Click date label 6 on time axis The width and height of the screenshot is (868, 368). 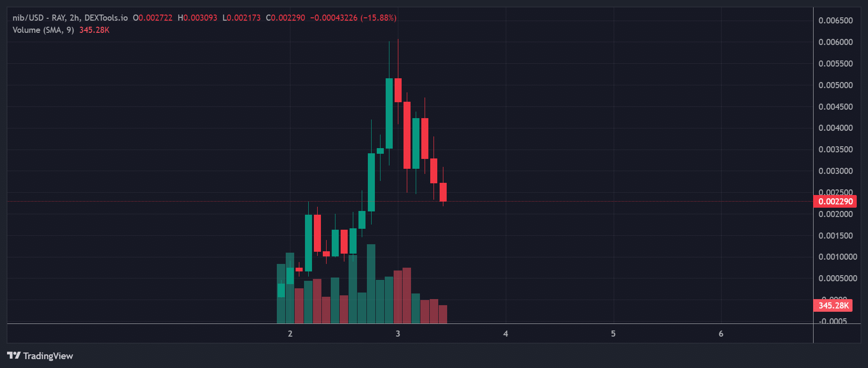(721, 334)
